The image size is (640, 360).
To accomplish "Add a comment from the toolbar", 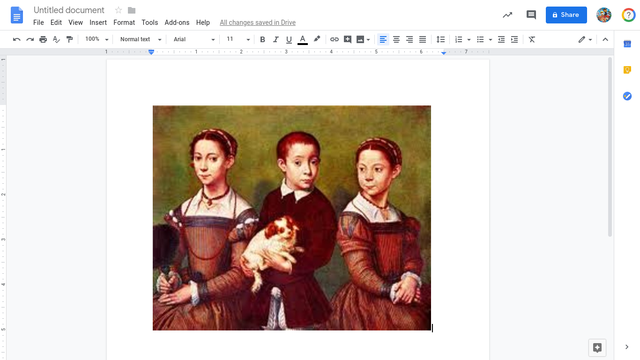I will click(347, 40).
